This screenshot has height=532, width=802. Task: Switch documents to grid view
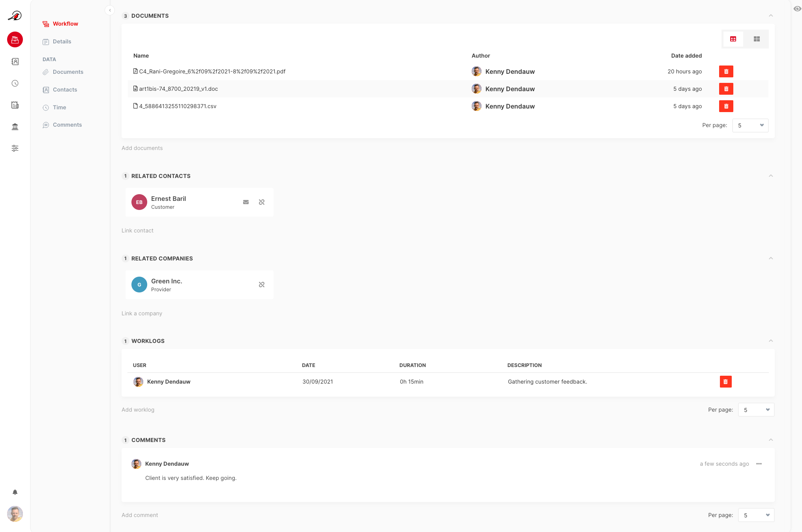(757, 39)
